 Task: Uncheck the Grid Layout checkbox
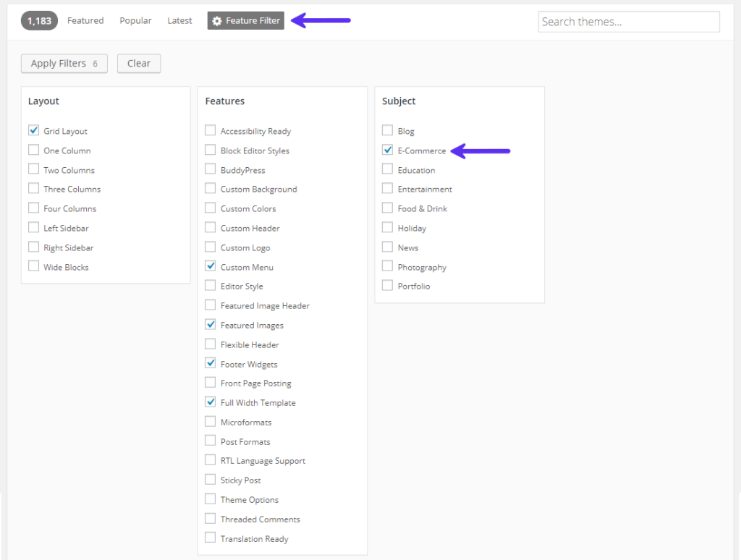tap(34, 131)
